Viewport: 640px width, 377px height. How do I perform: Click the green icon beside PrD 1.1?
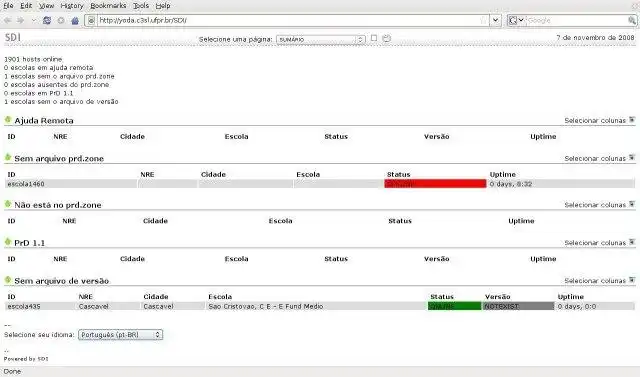(8, 242)
